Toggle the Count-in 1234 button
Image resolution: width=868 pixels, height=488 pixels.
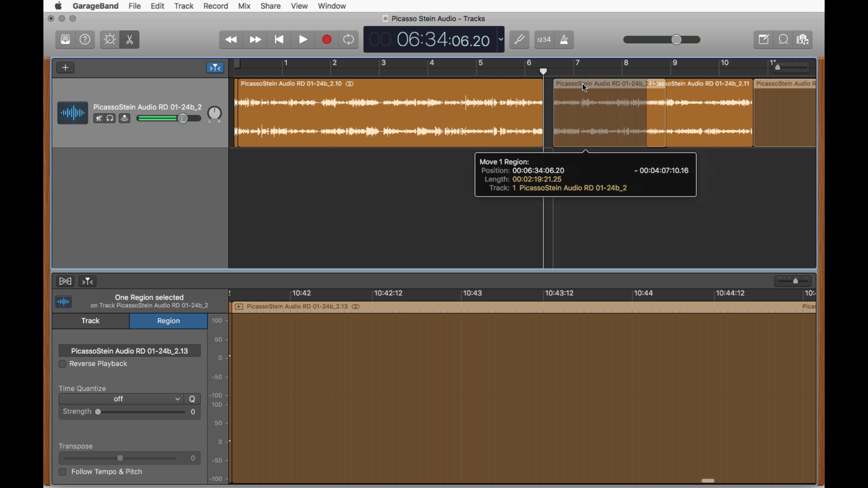click(x=544, y=40)
